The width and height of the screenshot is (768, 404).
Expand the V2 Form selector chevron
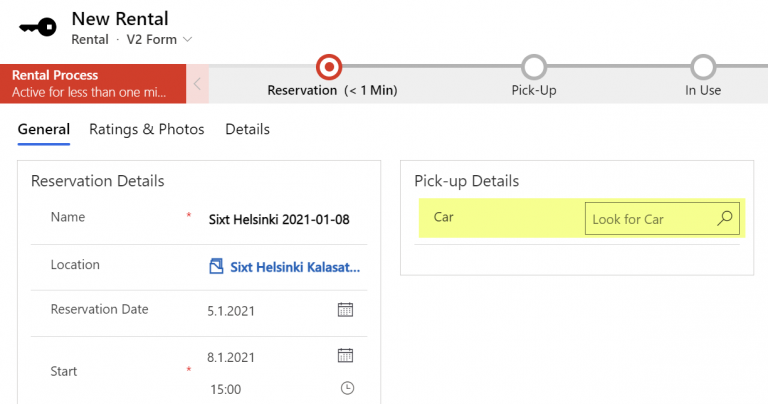(188, 39)
